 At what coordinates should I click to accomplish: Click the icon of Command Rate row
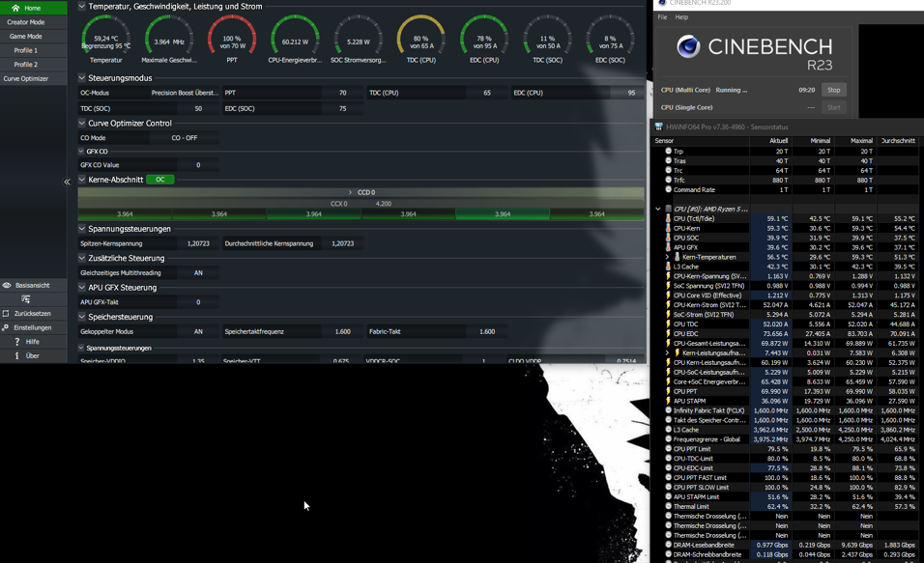coord(668,189)
